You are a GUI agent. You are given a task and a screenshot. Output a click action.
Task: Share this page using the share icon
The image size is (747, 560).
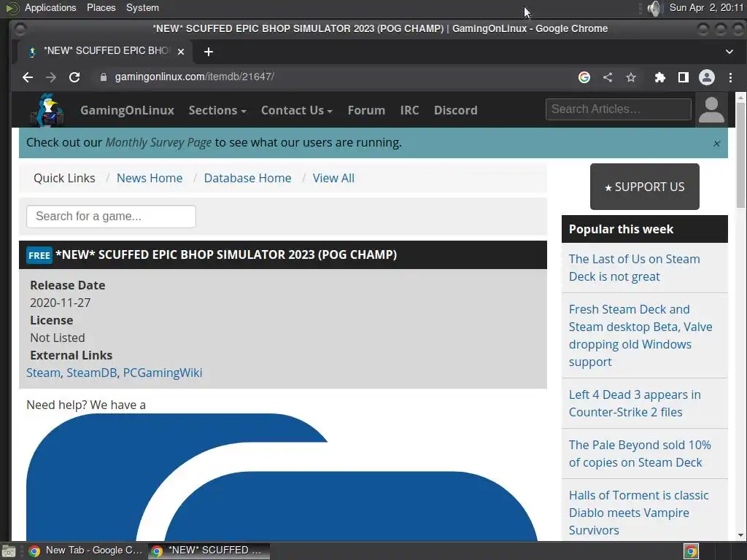coord(608,77)
